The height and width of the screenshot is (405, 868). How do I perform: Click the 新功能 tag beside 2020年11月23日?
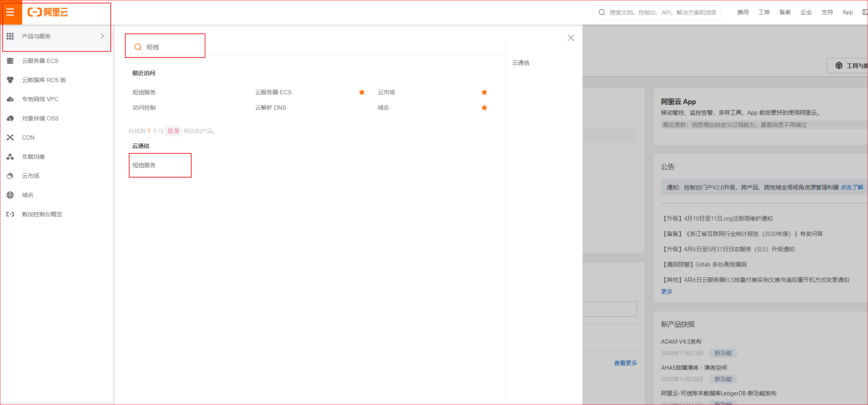[x=723, y=353]
